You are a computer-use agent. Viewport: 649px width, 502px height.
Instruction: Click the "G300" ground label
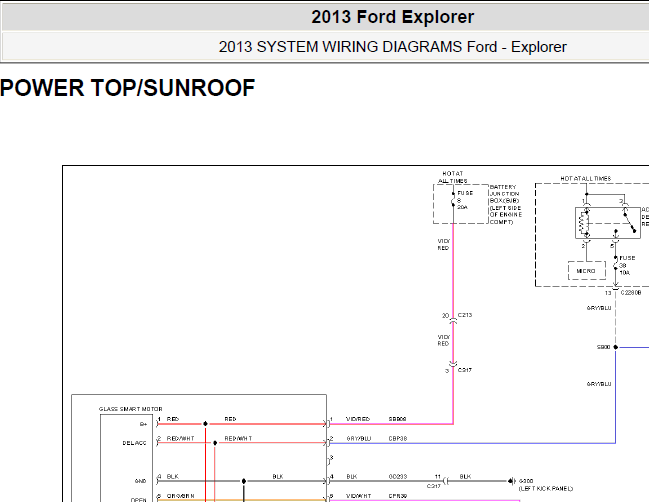click(x=526, y=481)
